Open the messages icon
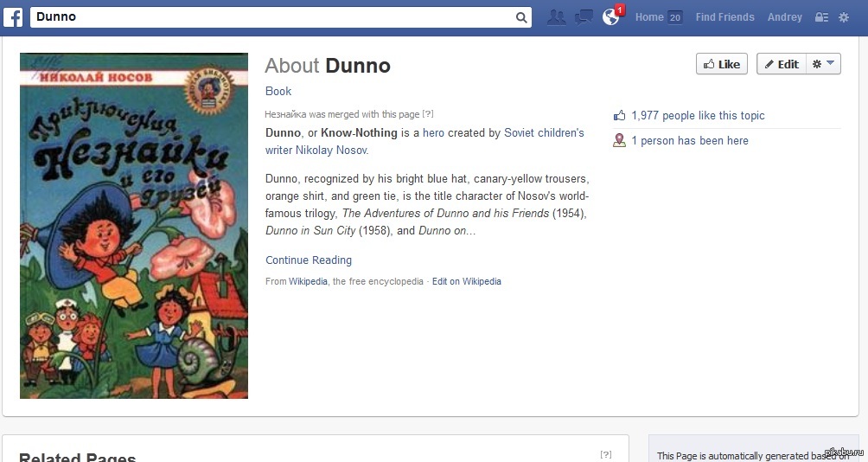Screen dimensions: 868x462 coord(584,17)
